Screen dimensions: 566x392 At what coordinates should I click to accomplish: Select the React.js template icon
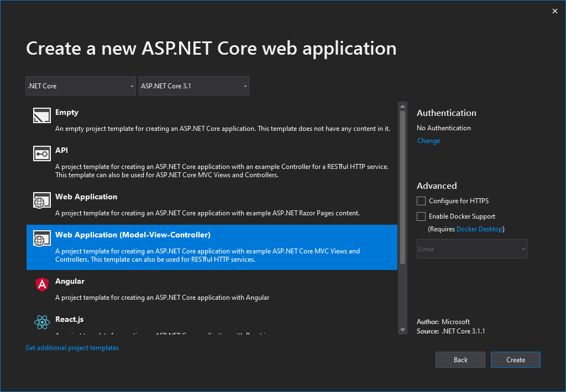point(41,322)
